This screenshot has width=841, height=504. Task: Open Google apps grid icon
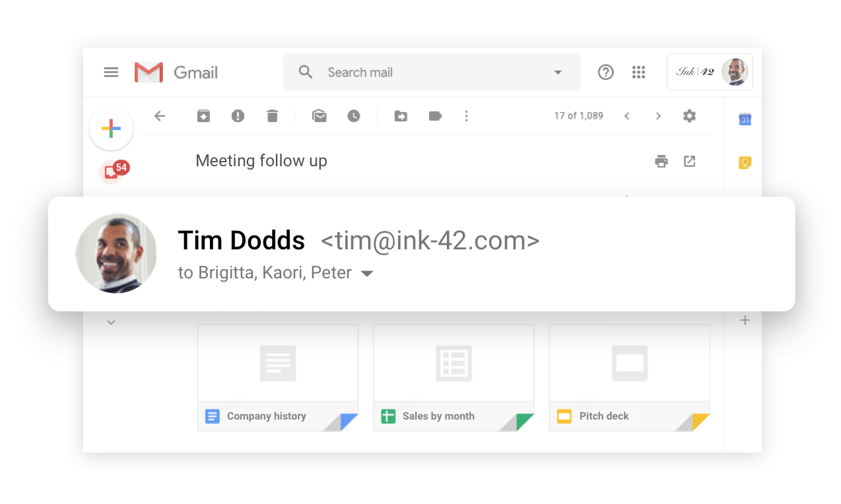(x=638, y=73)
